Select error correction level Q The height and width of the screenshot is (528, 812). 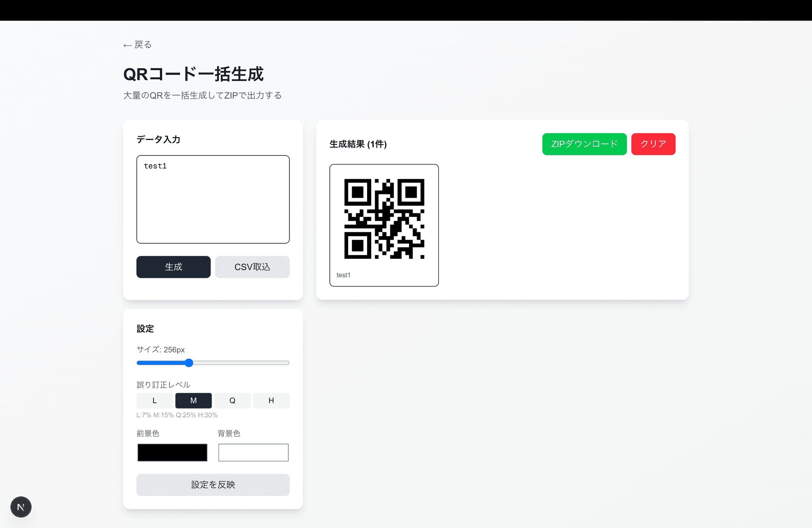point(232,400)
